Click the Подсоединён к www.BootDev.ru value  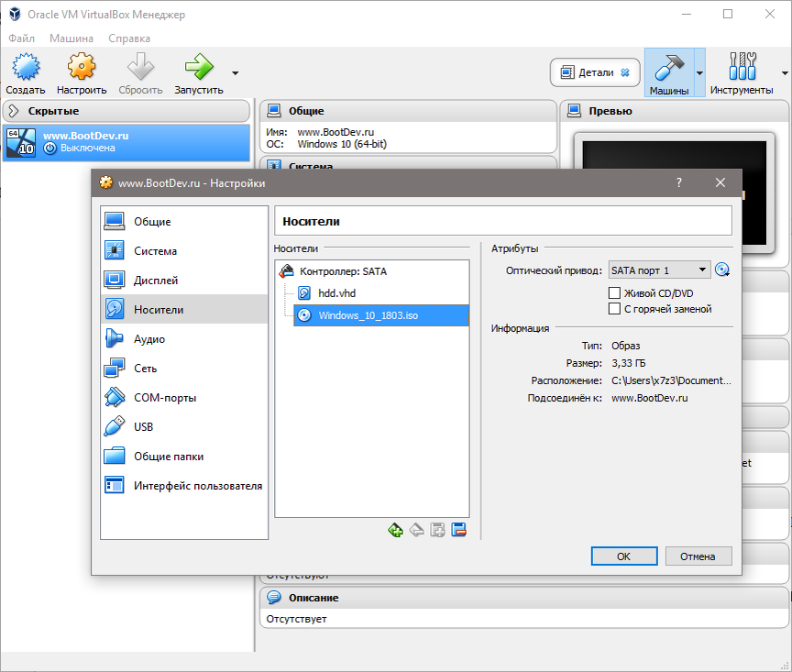650,398
